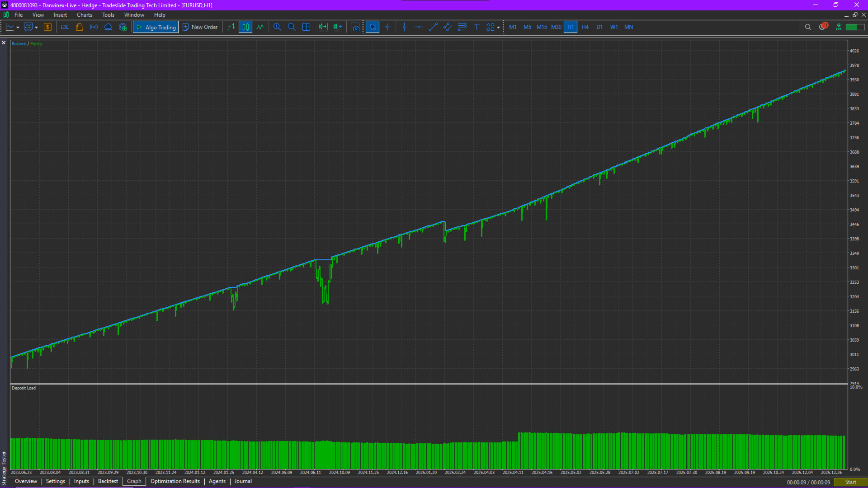Close the Strategy Tester panel

(x=4, y=43)
